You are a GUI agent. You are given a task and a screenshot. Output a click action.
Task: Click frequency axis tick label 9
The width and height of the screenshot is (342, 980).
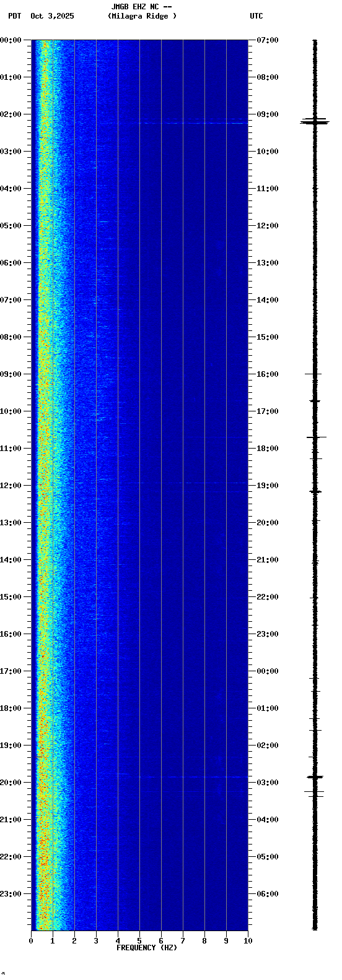pyautogui.click(x=226, y=941)
